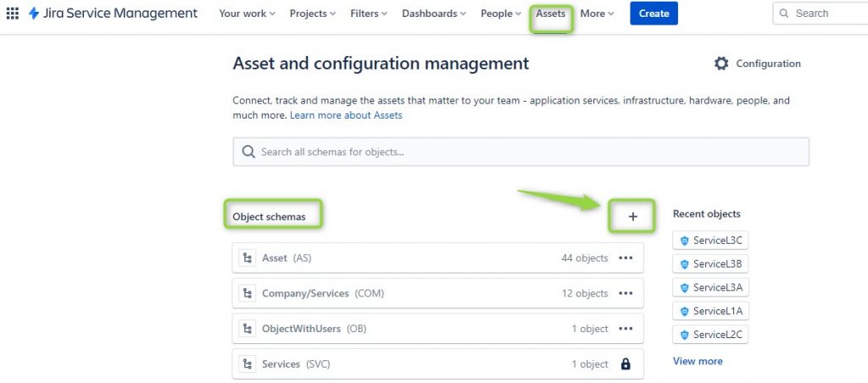Open the app switcher grid icon
The height and width of the screenshot is (383, 868).
12,14
